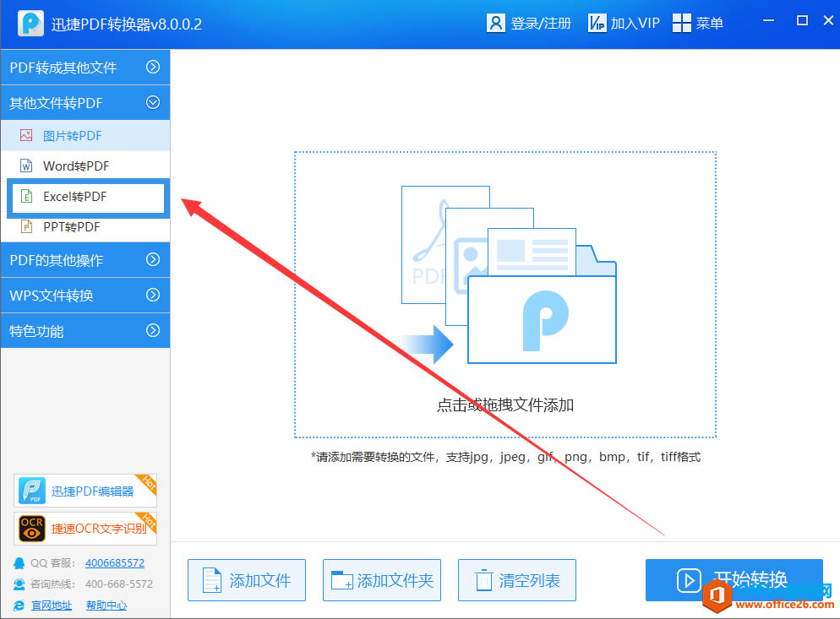This screenshot has height=619, width=840.
Task: Expand 特色功能 arrow icon
Action: click(x=153, y=330)
